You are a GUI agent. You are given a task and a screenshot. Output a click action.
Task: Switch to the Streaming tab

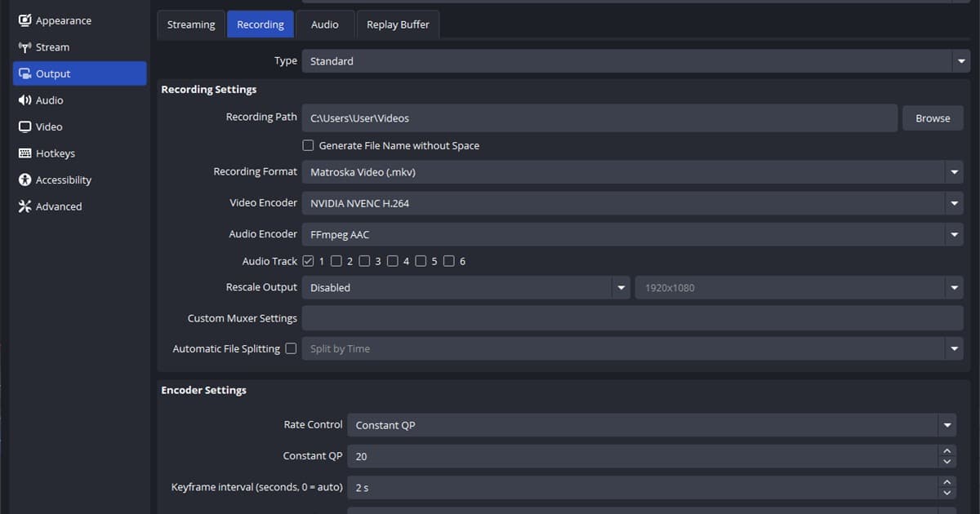pos(191,24)
